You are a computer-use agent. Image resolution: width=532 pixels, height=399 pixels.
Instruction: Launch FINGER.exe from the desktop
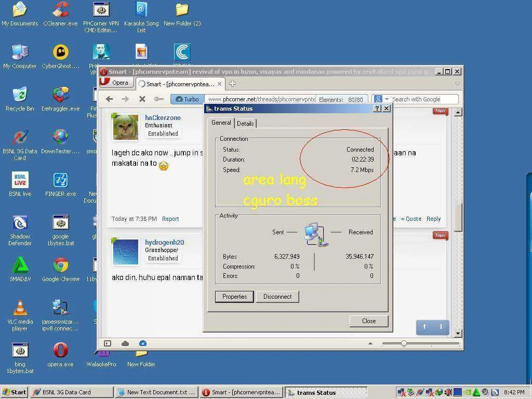point(60,184)
